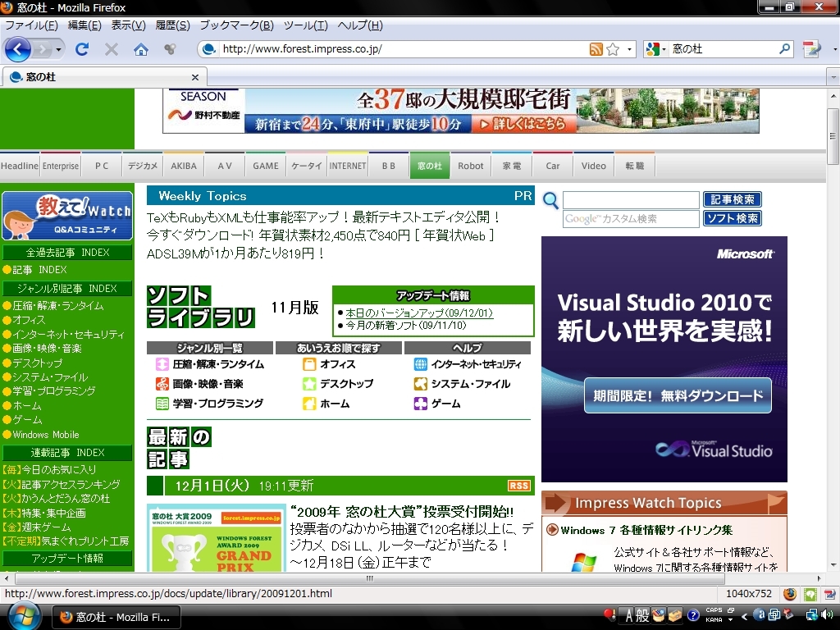This screenshot has height=630, width=840.
Task: Click the magnifier icon in search bar
Action: point(785,49)
